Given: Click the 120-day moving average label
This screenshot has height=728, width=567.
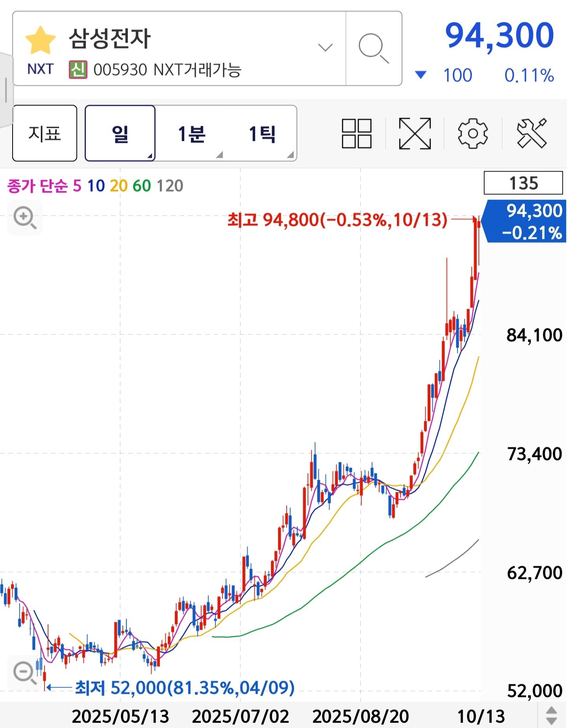Looking at the screenshot, I should tap(170, 186).
